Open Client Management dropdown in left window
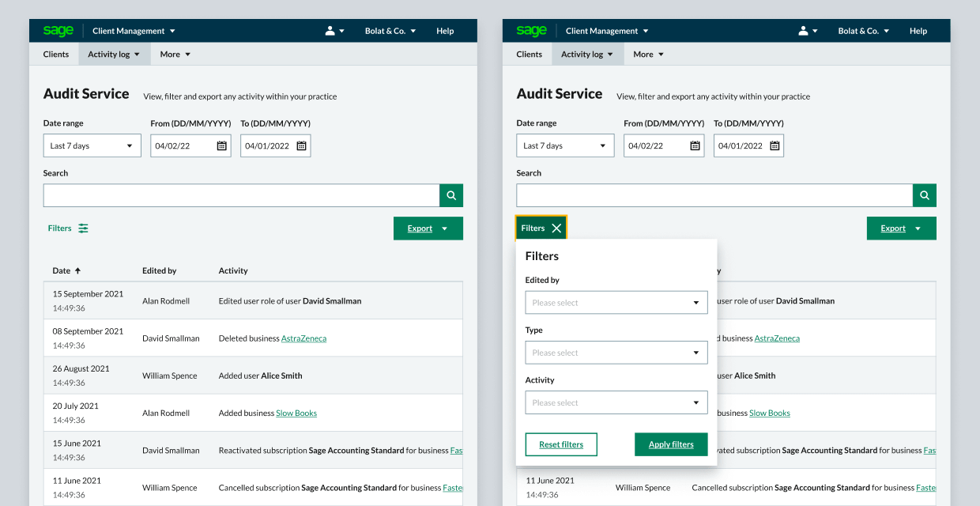Screen dimensions: 980x506 (134, 31)
